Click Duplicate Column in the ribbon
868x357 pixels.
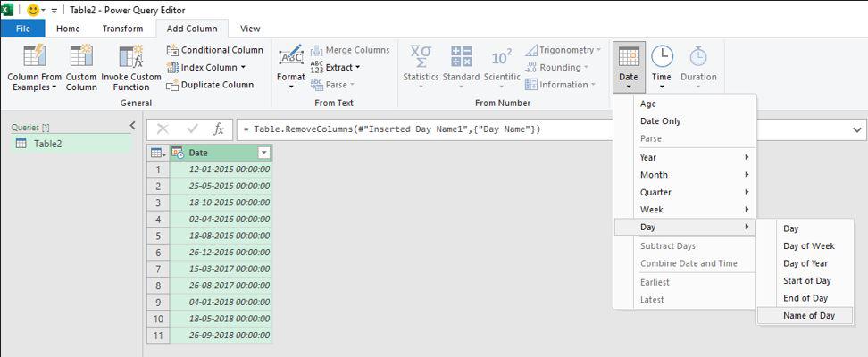(210, 85)
